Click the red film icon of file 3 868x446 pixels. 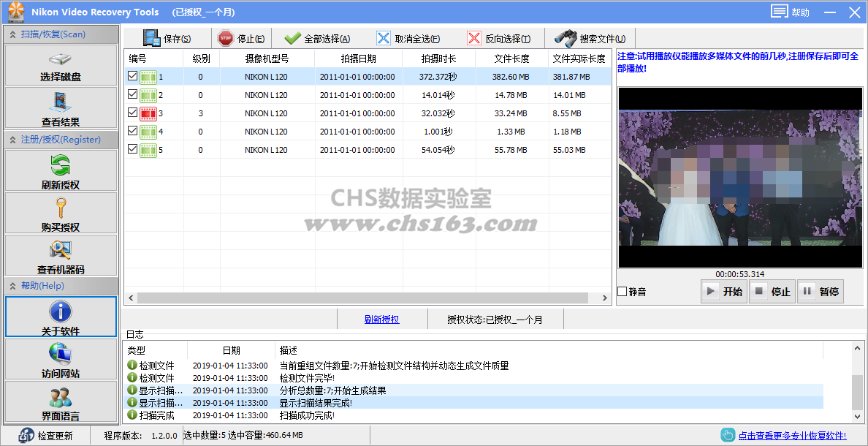[148, 113]
